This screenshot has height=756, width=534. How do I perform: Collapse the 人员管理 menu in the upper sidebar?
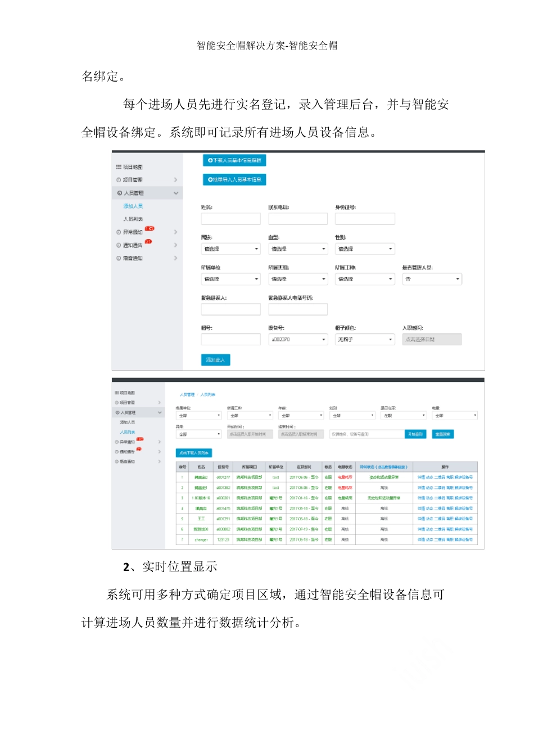point(176,193)
